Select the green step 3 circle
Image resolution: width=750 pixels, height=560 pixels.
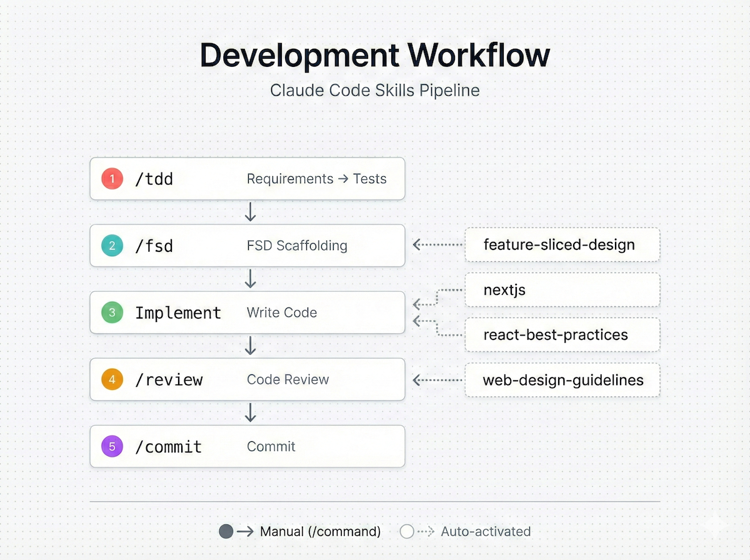tap(112, 312)
